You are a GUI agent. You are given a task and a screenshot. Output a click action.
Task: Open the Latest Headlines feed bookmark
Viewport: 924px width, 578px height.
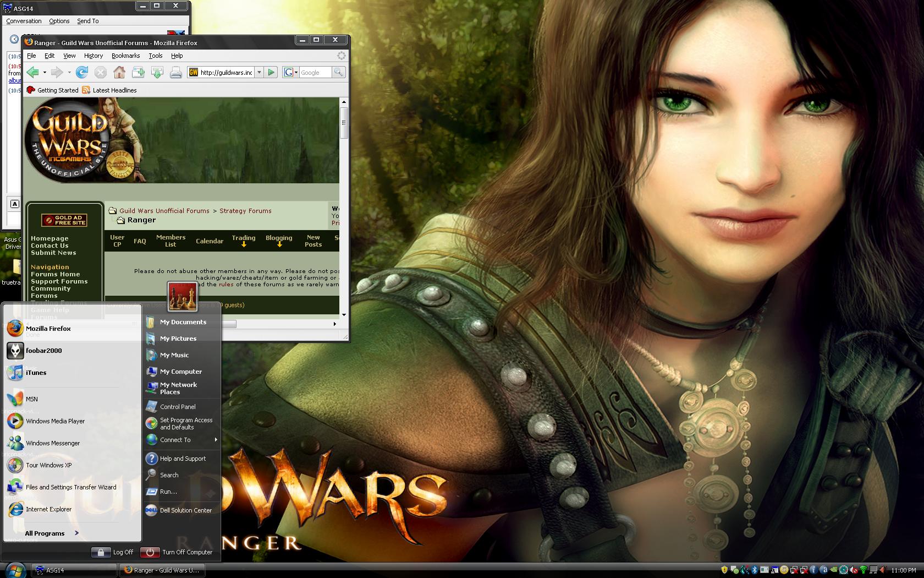pos(109,90)
